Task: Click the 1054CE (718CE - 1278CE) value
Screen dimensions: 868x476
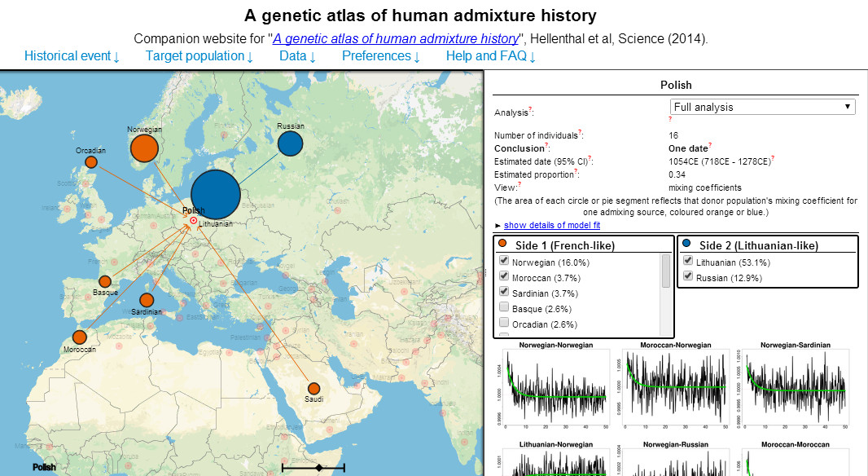Action: tap(719, 161)
